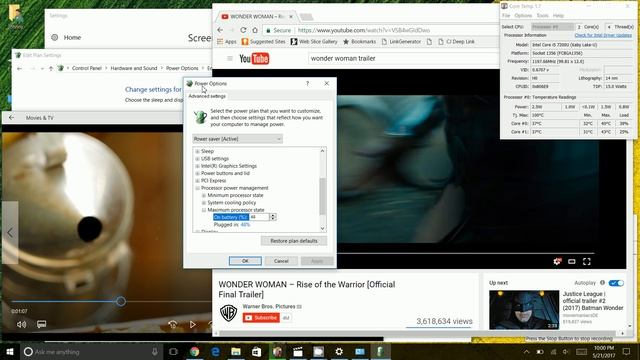
Task: Open the Bookmarks bar folder
Action: click(359, 42)
